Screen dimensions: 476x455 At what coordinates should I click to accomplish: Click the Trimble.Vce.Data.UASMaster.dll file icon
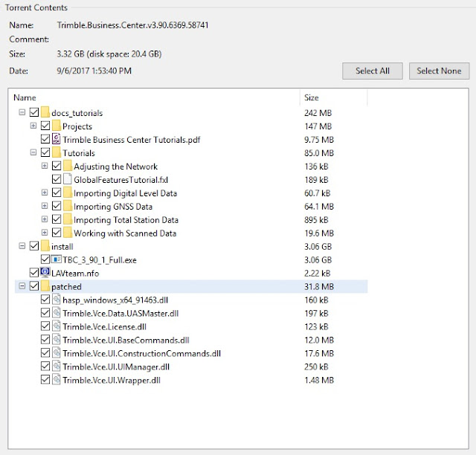pyautogui.click(x=57, y=313)
